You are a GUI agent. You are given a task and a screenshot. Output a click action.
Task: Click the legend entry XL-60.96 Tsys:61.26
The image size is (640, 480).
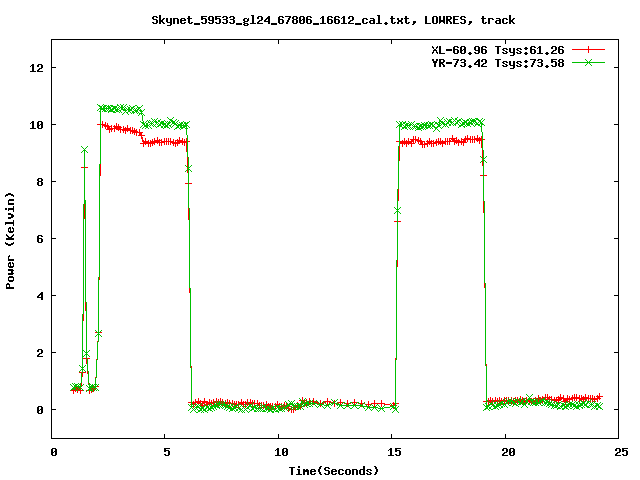(498, 50)
